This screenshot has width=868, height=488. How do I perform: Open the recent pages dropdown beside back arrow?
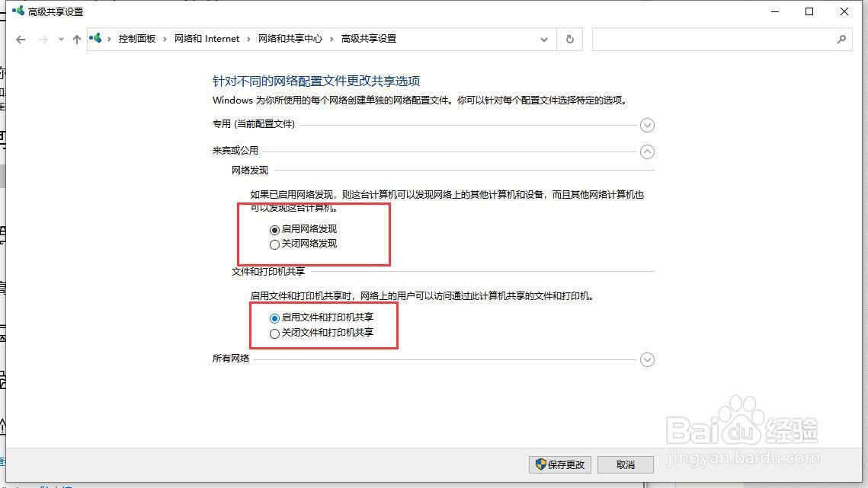point(60,39)
